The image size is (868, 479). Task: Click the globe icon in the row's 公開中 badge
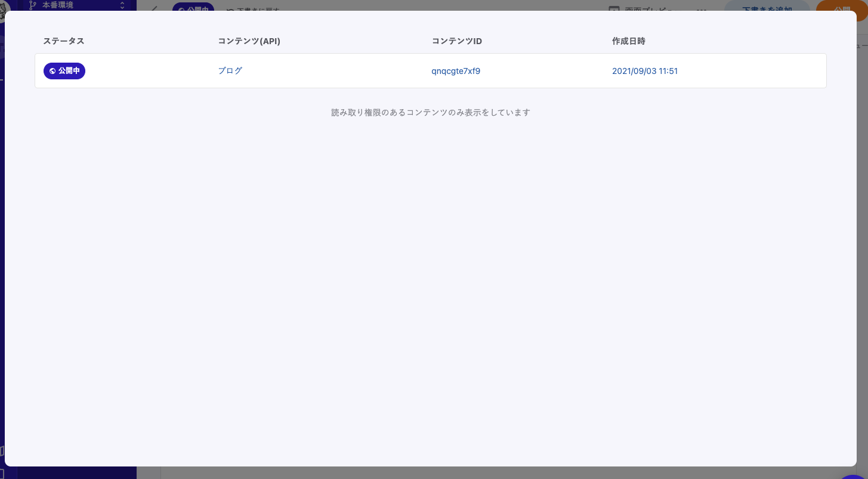(52, 71)
